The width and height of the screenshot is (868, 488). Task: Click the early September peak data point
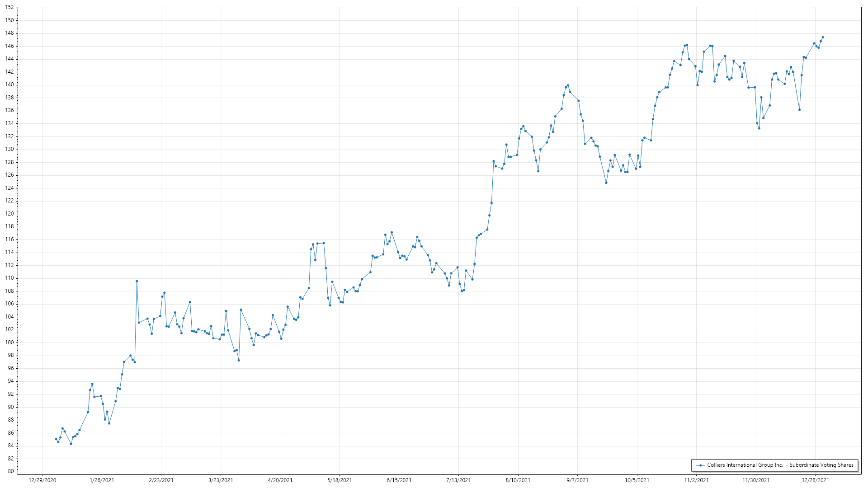(568, 85)
